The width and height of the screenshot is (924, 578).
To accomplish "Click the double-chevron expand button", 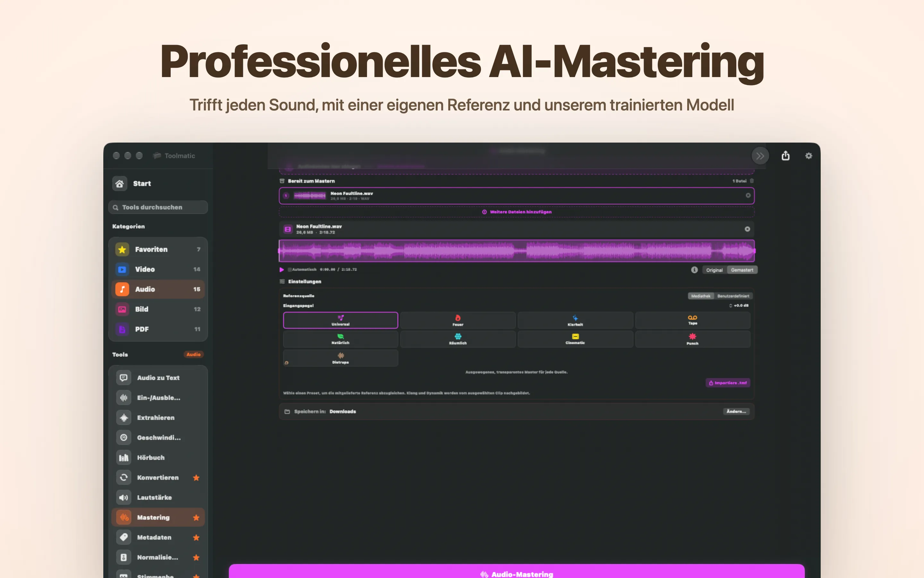I will click(760, 156).
